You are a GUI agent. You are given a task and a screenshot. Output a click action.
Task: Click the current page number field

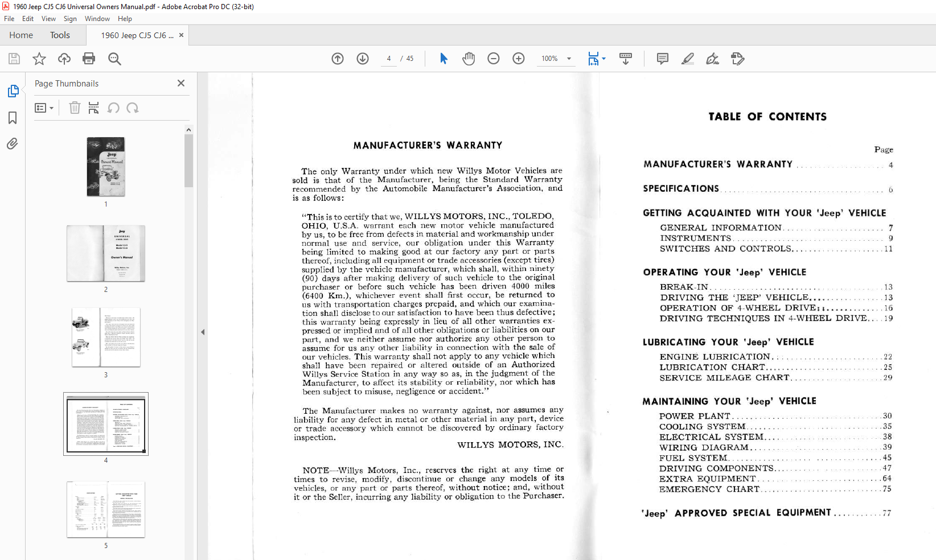(x=389, y=59)
